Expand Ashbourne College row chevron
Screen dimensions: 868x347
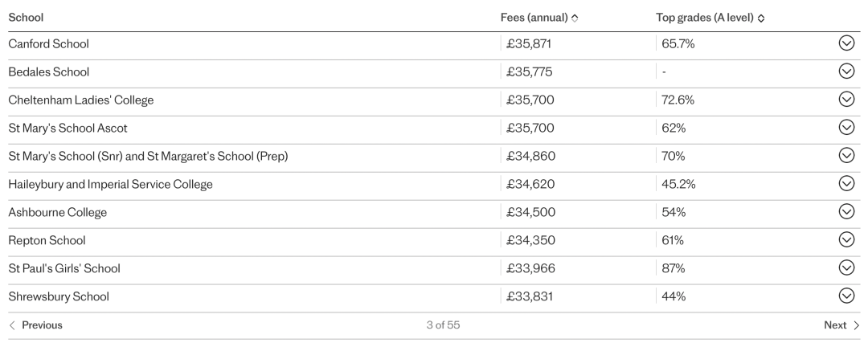pos(846,212)
